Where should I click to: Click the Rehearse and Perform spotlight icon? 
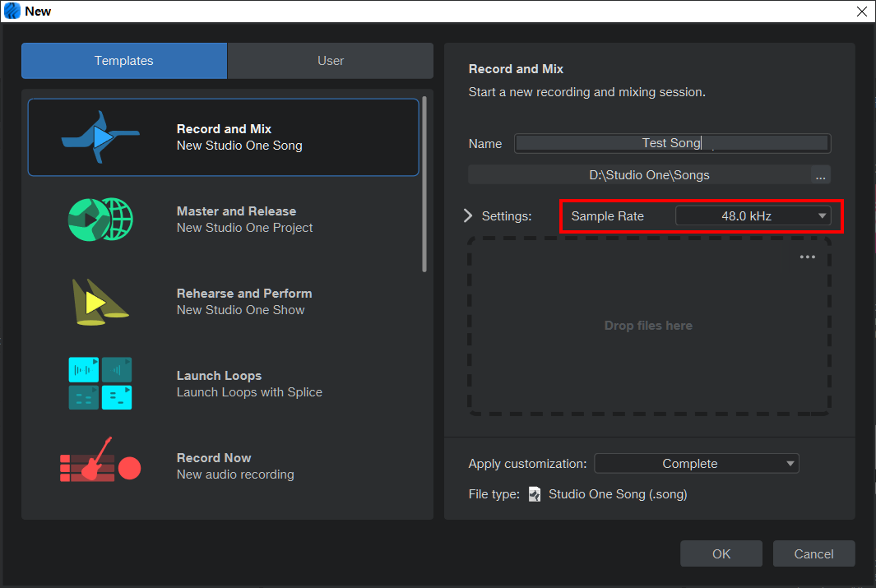click(100, 302)
